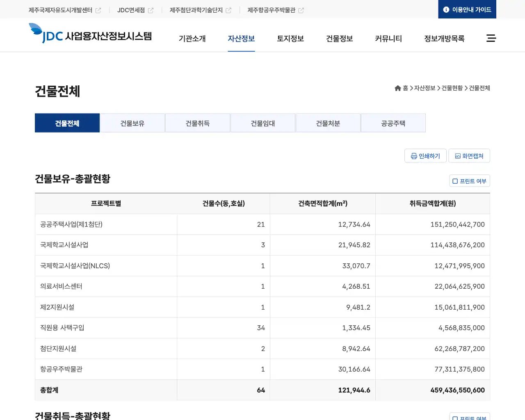Select the 공공주택사업(제1첨단) row label
The image size is (525, 420).
click(x=71, y=224)
